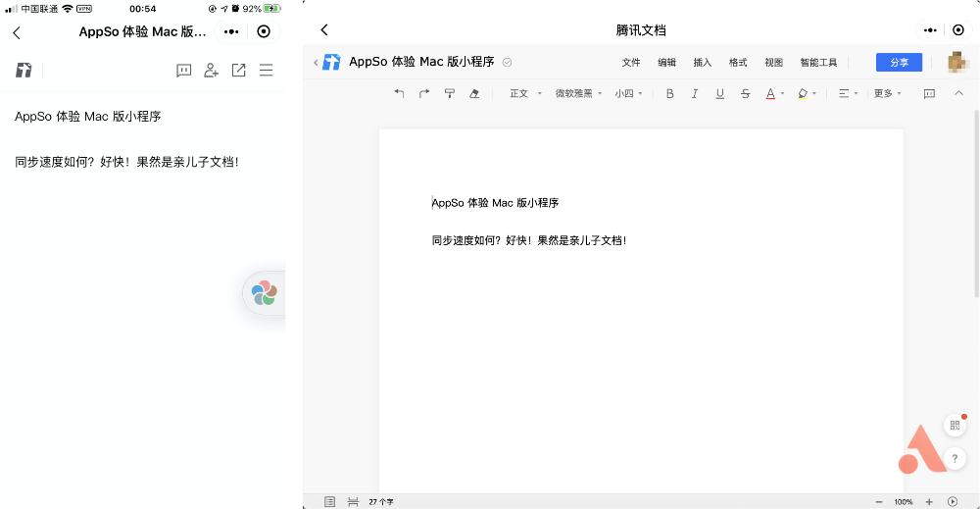The width and height of the screenshot is (980, 509).
Task: Add a collaborator on the phone view
Action: point(212,70)
